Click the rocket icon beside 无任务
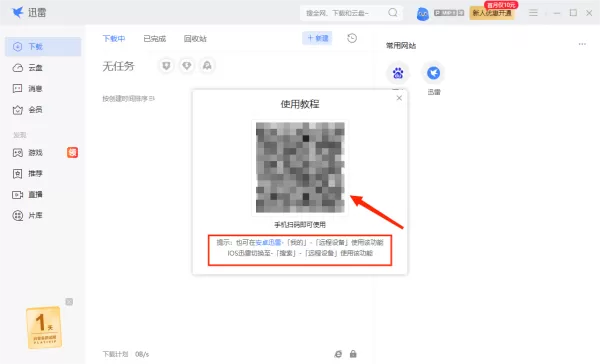600x364 pixels. [x=207, y=66]
